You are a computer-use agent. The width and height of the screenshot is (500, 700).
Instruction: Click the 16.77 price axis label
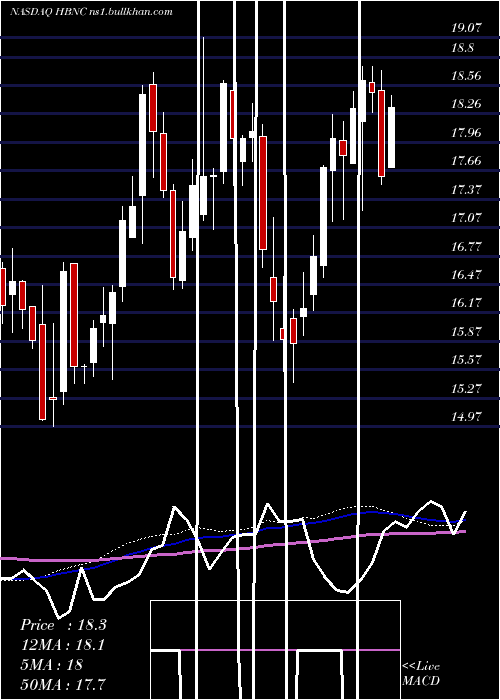(466, 246)
